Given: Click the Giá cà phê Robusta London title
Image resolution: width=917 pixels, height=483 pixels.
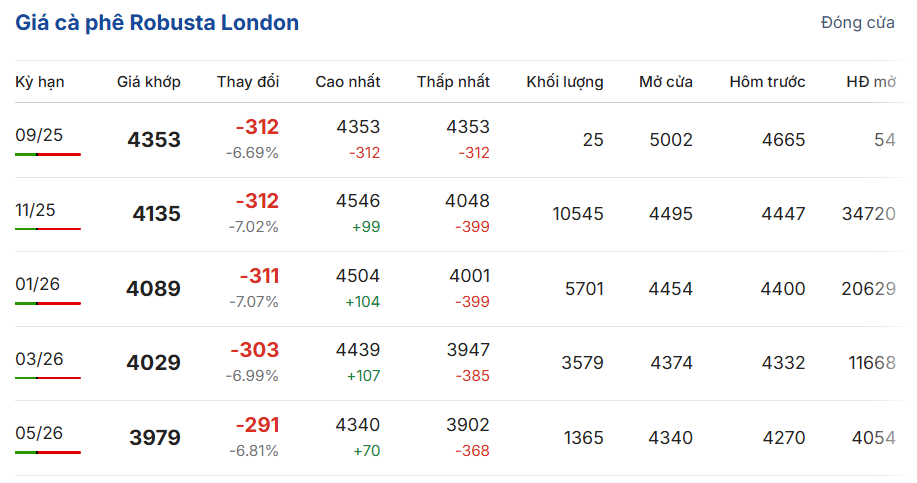Looking at the screenshot, I should pos(157,22).
